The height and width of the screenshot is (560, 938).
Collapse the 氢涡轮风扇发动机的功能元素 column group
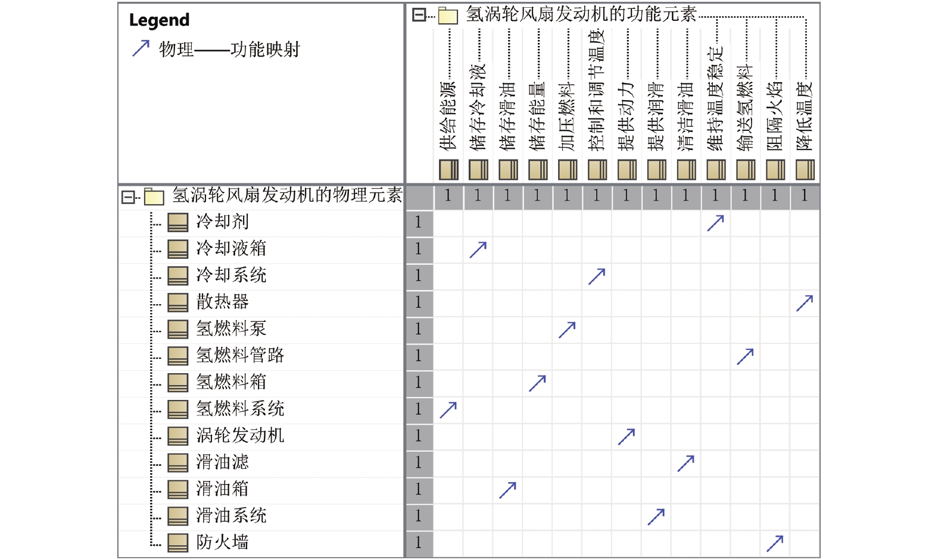[x=419, y=15]
